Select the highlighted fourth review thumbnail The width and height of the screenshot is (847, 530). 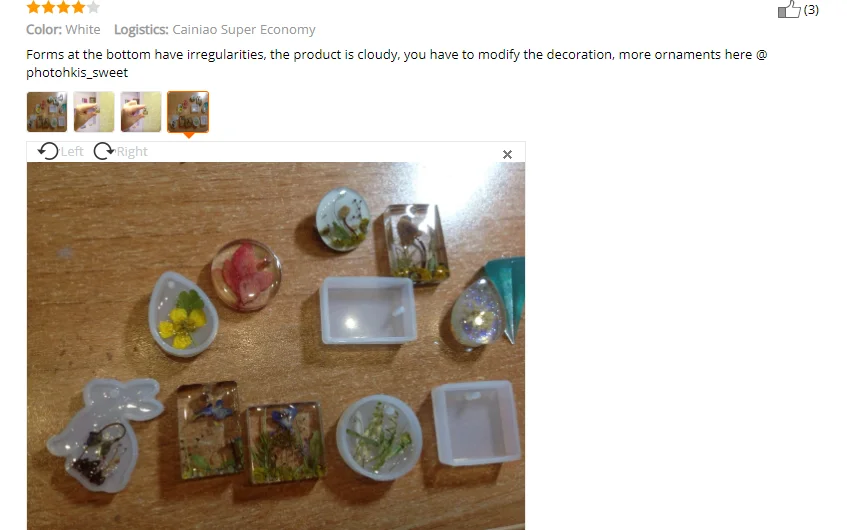[188, 112]
